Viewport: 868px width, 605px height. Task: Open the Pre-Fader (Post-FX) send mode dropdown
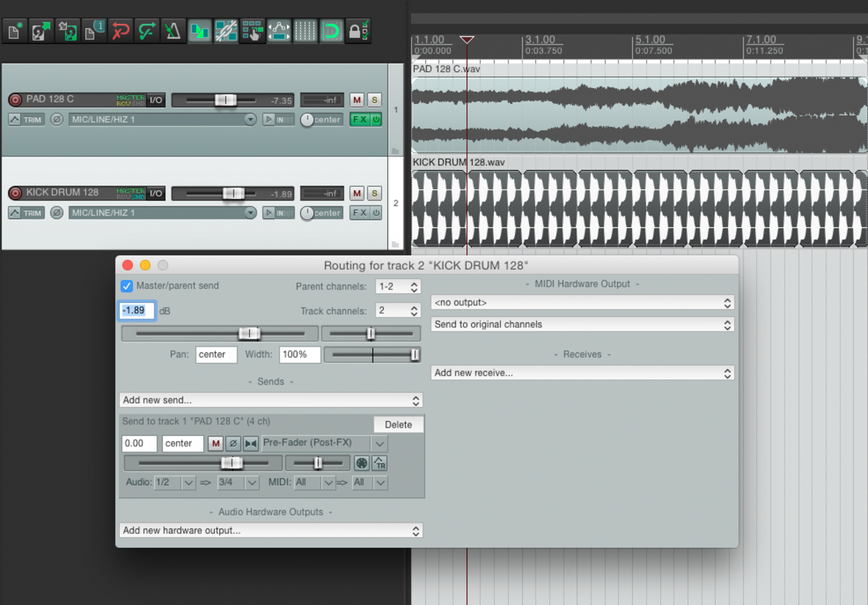[x=324, y=443]
